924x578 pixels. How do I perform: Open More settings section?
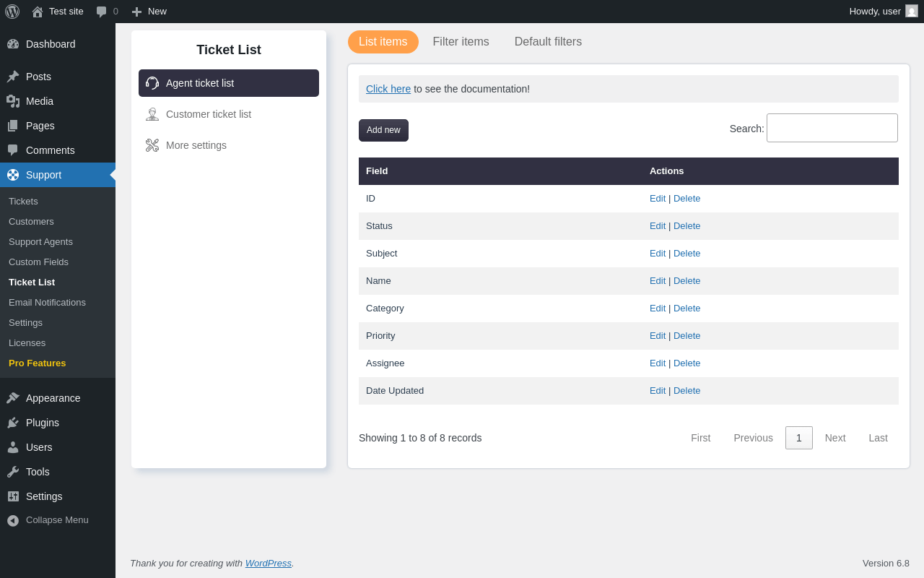tap(196, 145)
